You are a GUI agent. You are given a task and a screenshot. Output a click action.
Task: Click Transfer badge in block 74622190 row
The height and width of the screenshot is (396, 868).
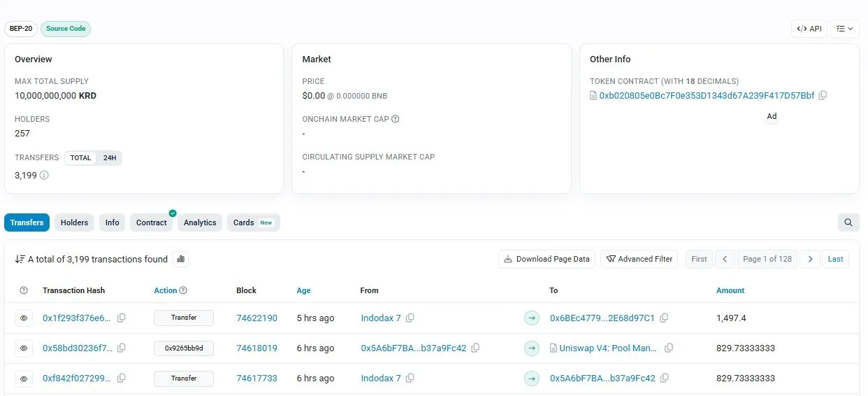tap(184, 318)
